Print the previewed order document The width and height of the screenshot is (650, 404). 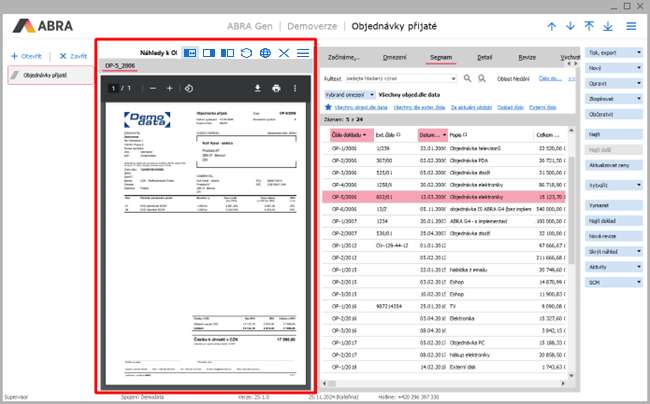click(x=276, y=89)
